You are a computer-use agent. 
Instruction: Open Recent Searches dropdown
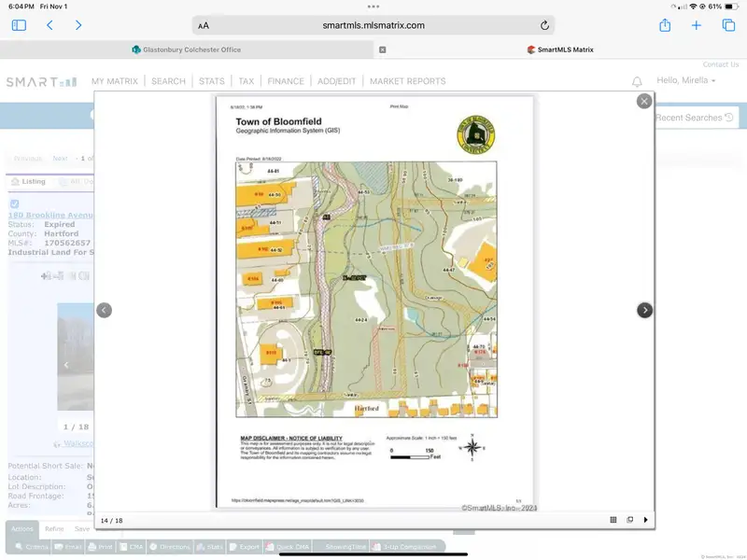(x=695, y=118)
